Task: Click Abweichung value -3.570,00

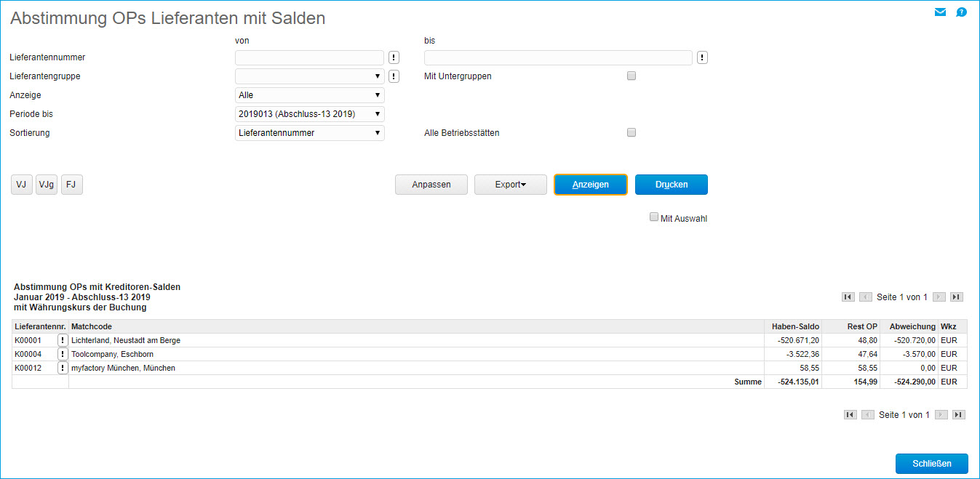Action: [x=919, y=354]
